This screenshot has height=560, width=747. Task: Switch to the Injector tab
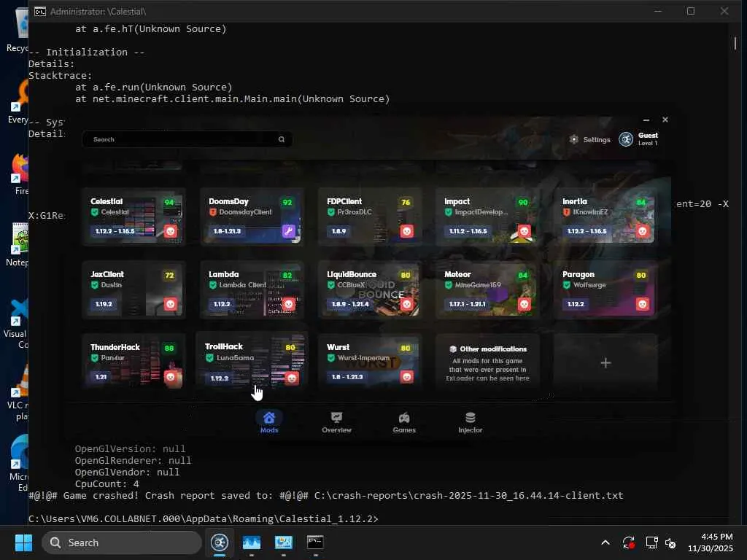click(471, 422)
